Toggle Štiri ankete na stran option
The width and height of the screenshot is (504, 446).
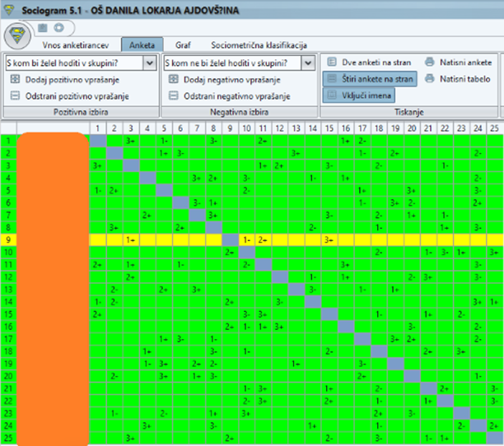[370, 79]
